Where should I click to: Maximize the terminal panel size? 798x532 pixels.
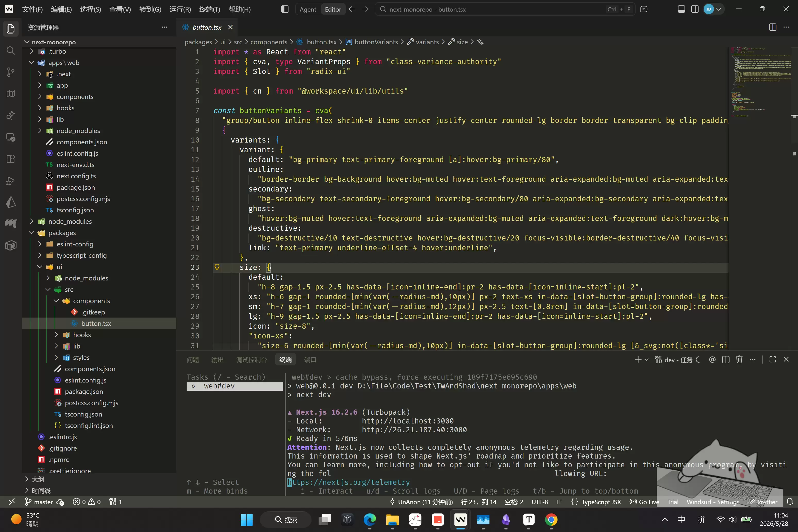point(772,359)
